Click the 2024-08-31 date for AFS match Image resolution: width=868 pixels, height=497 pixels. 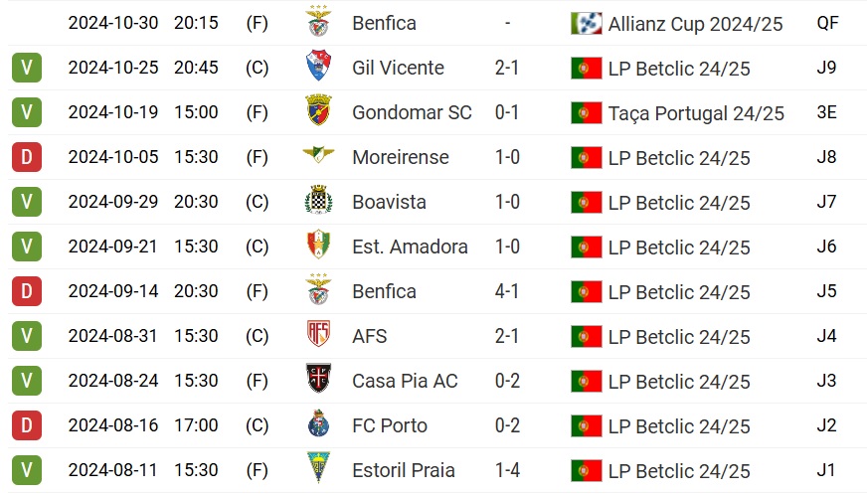click(112, 336)
